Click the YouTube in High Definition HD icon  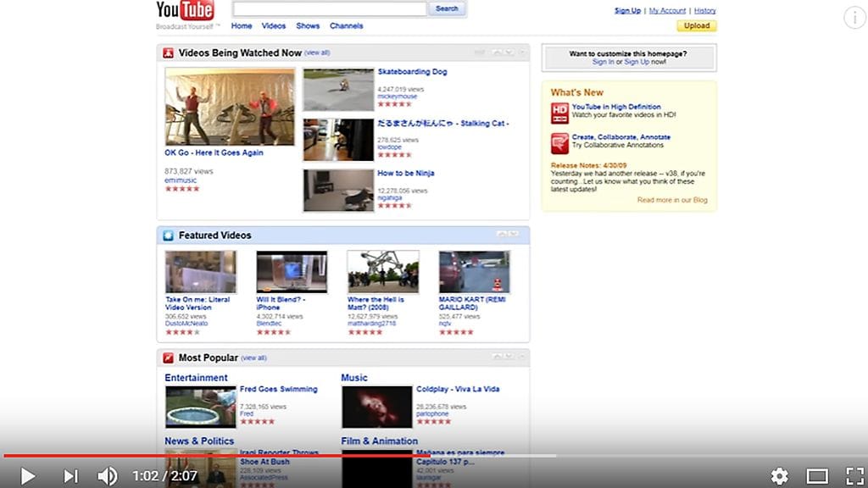559,113
